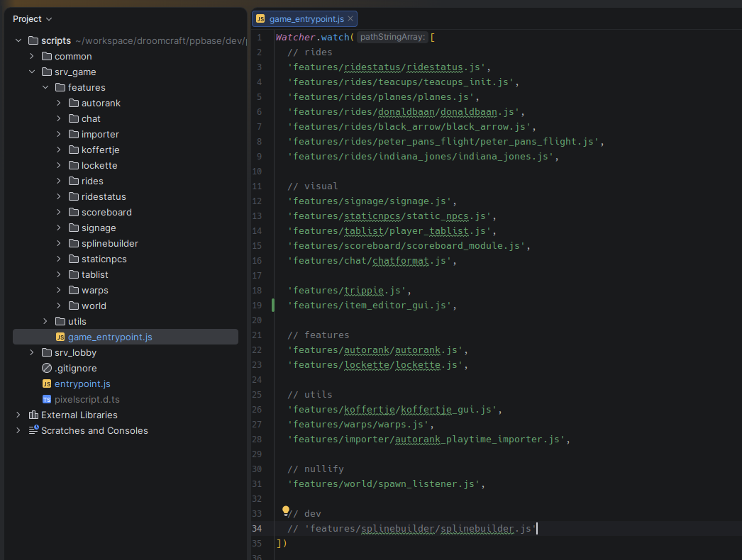Select the splinebuilder folder in tree
The height and width of the screenshot is (560, 742).
[x=109, y=243]
